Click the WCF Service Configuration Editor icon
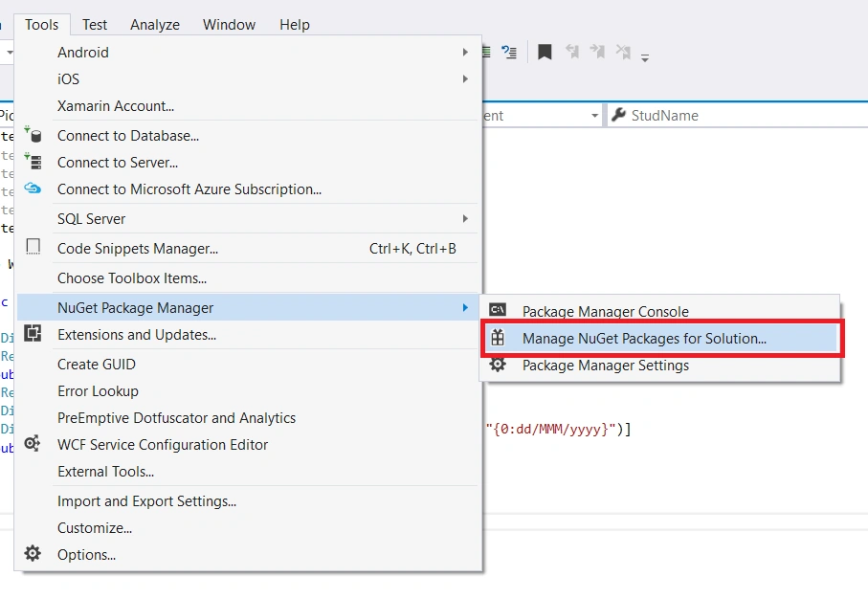Screen dimensions: 868x599 [33, 443]
